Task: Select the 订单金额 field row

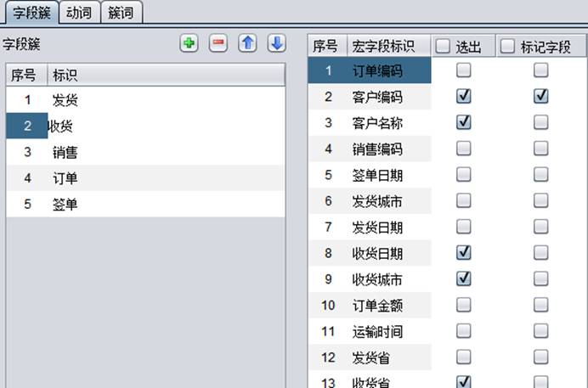Action: (377, 306)
